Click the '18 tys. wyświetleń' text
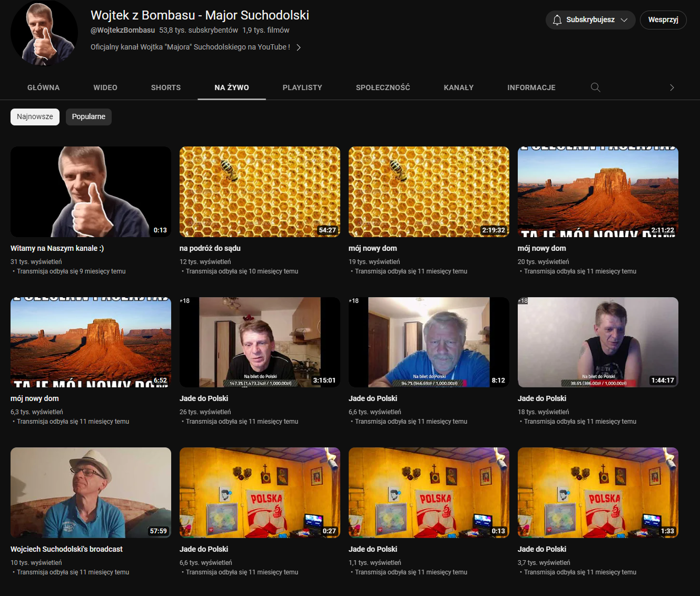The image size is (700, 596). coord(544,412)
